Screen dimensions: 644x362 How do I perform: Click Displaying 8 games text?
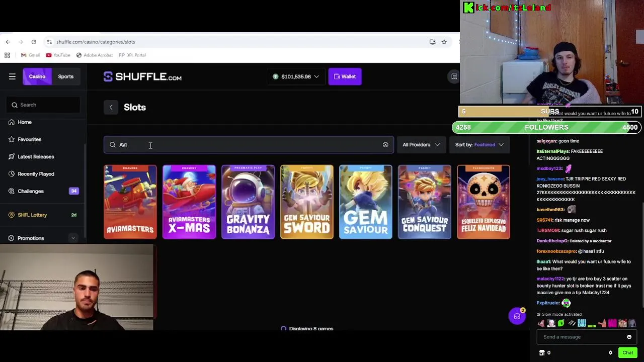point(311,328)
